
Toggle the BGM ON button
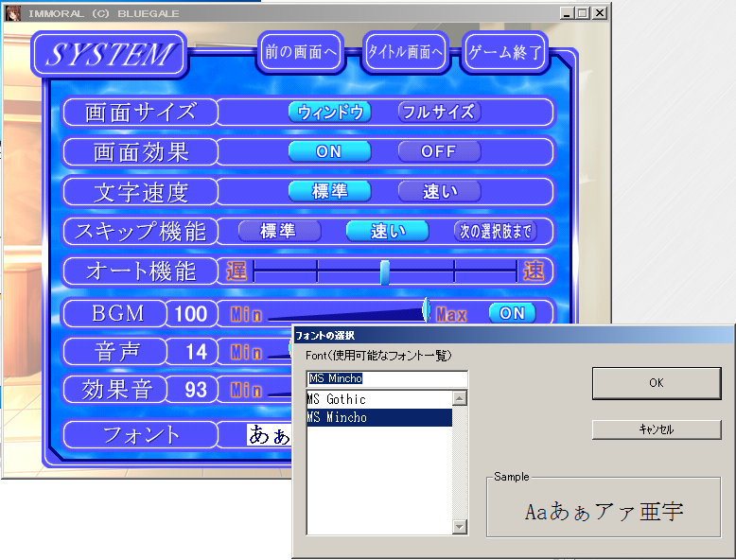point(512,313)
